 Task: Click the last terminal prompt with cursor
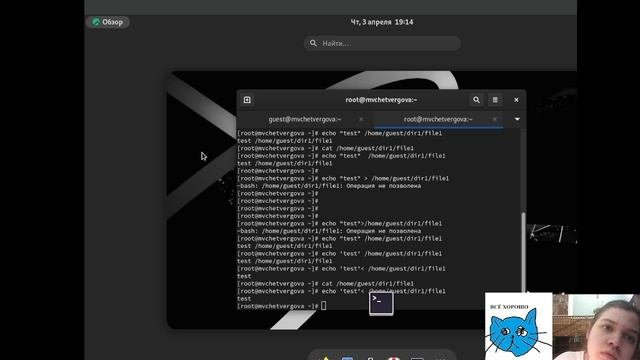[x=282, y=306]
